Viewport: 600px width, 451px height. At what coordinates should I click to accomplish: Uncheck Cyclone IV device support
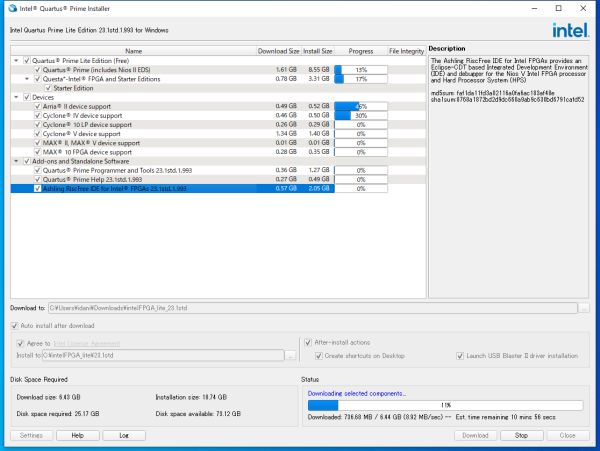(38, 116)
